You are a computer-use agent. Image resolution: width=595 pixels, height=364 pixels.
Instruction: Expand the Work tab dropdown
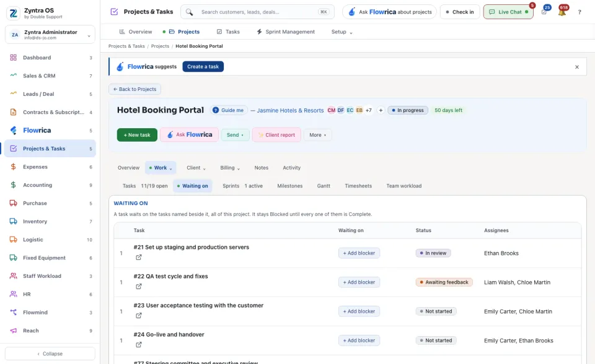click(161, 168)
